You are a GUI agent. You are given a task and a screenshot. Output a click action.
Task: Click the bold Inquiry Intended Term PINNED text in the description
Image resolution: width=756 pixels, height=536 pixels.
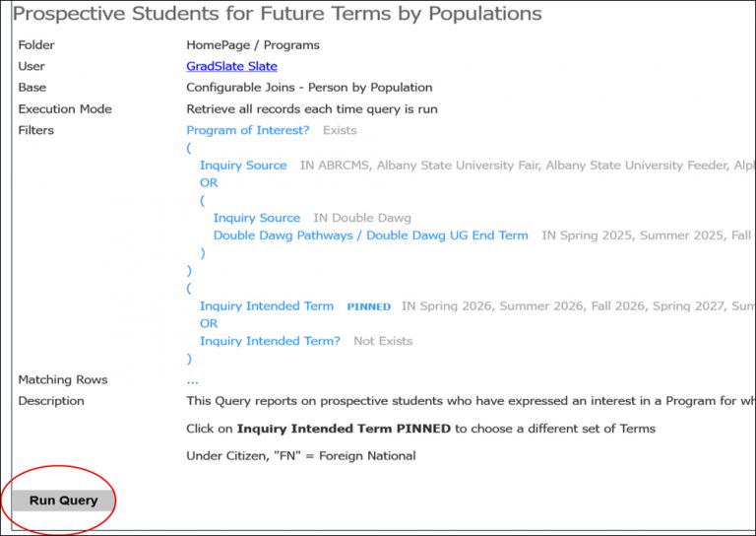pos(344,429)
